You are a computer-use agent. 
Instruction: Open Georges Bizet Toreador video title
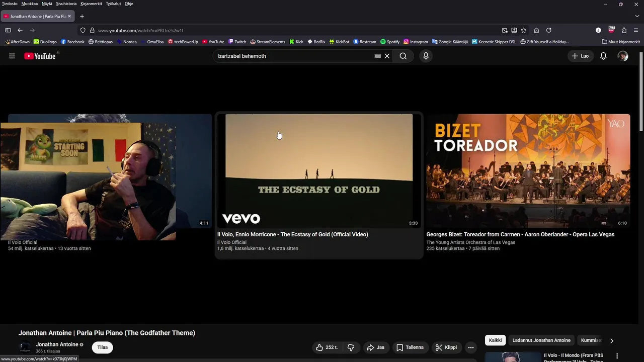pos(520,234)
